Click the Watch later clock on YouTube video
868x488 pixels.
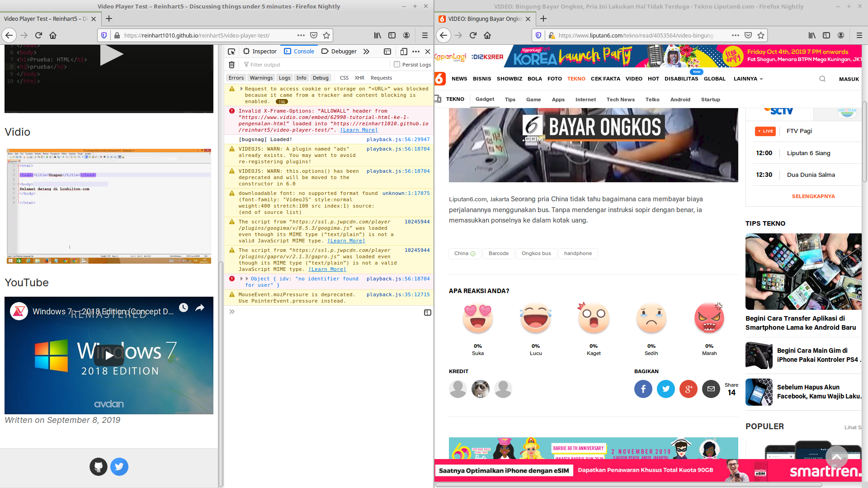pos(184,308)
